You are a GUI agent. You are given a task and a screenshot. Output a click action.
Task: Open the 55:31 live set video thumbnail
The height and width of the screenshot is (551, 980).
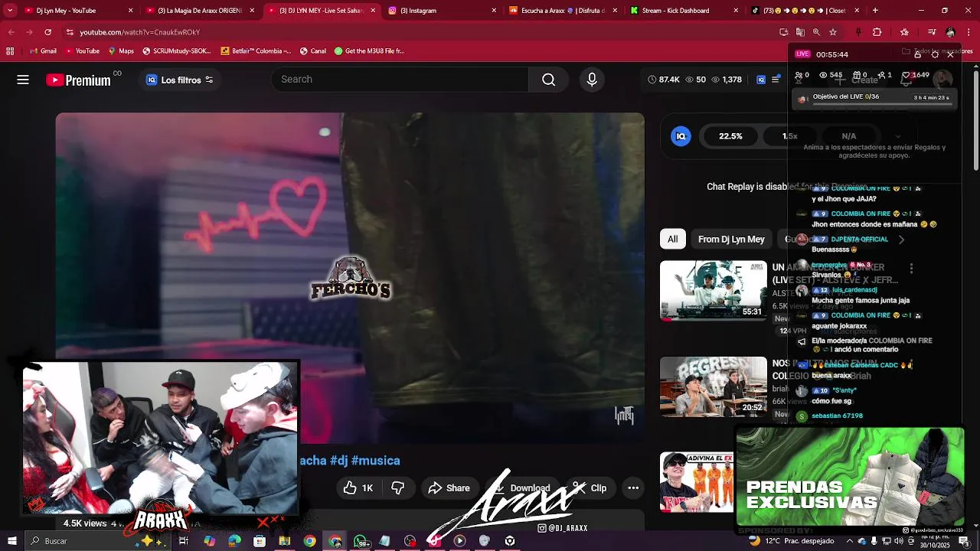coord(714,290)
